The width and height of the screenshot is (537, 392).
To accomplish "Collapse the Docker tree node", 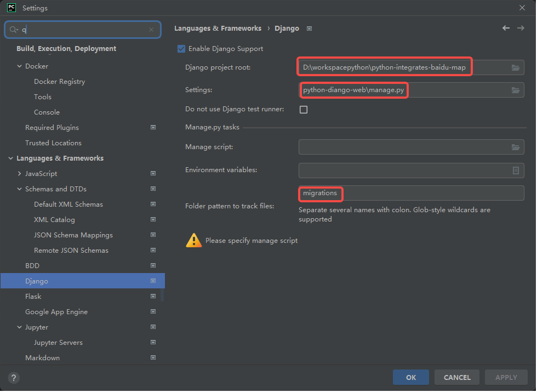I will tap(20, 66).
